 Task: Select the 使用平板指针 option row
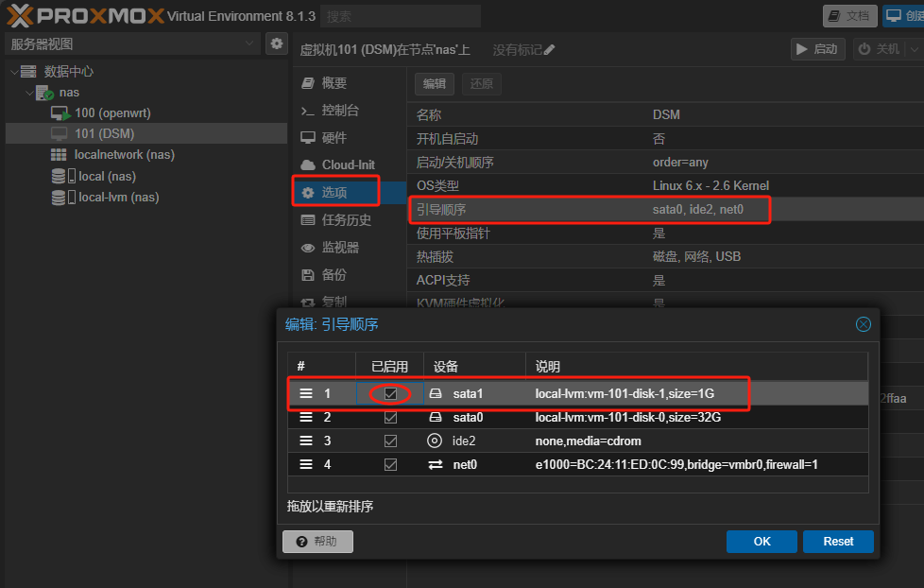(665, 233)
